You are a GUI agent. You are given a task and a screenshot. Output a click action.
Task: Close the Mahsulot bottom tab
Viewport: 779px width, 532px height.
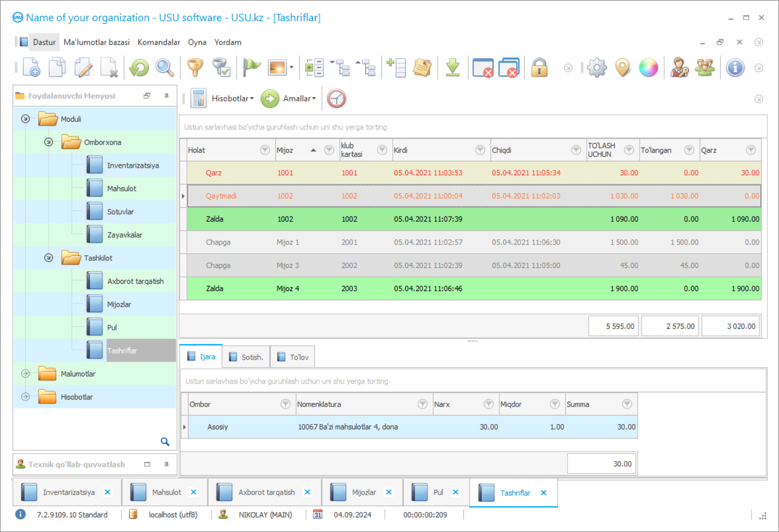[x=194, y=492]
